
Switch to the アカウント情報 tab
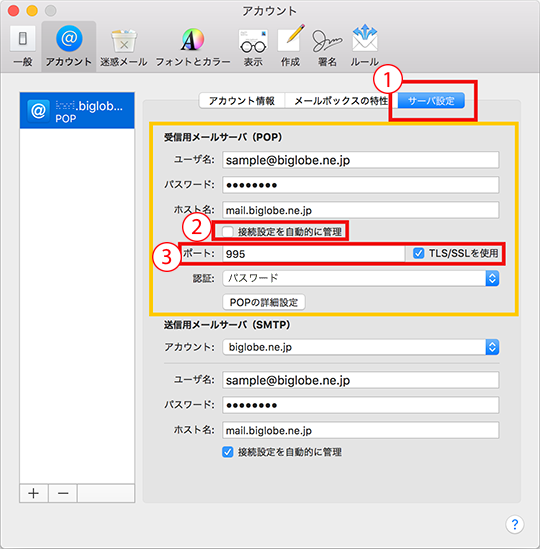(x=242, y=101)
